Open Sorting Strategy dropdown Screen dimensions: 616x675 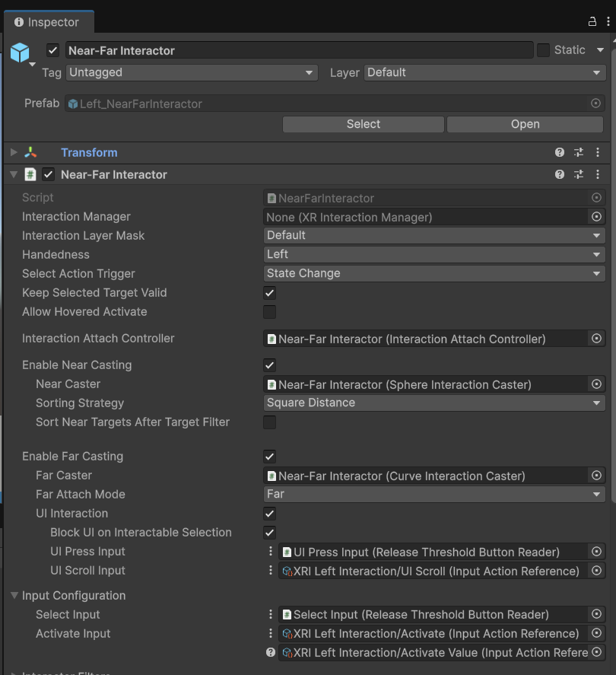point(434,403)
